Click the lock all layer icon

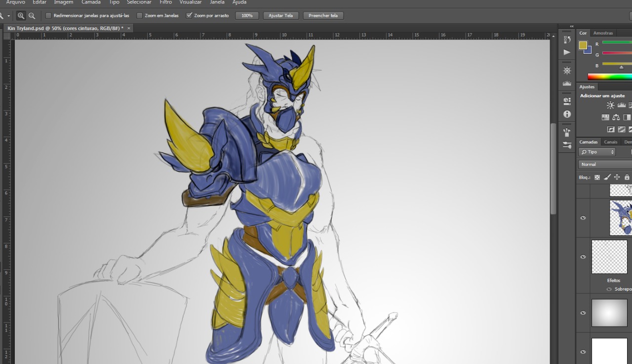[x=627, y=177]
